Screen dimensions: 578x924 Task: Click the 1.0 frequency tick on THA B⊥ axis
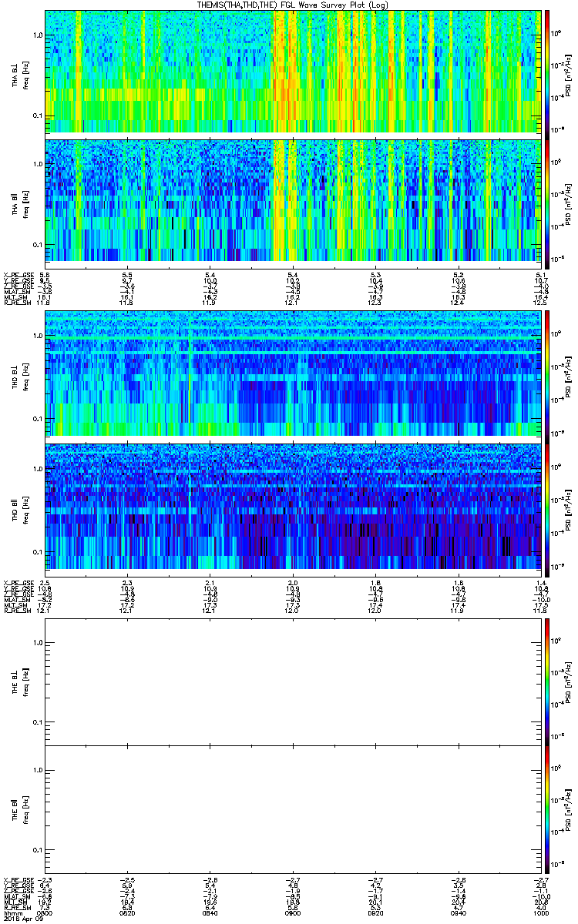coord(38,35)
